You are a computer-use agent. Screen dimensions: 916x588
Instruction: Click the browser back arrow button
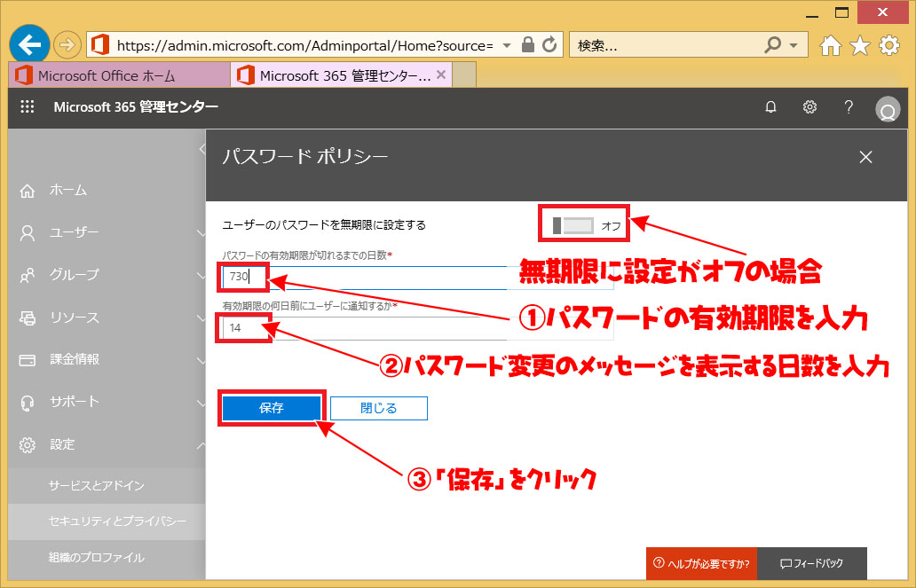(29, 43)
